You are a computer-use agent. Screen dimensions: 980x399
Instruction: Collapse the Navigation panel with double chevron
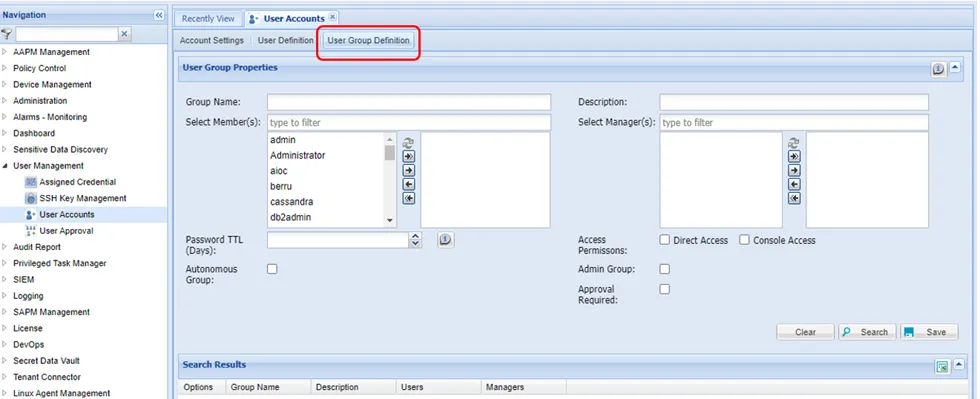click(x=159, y=15)
